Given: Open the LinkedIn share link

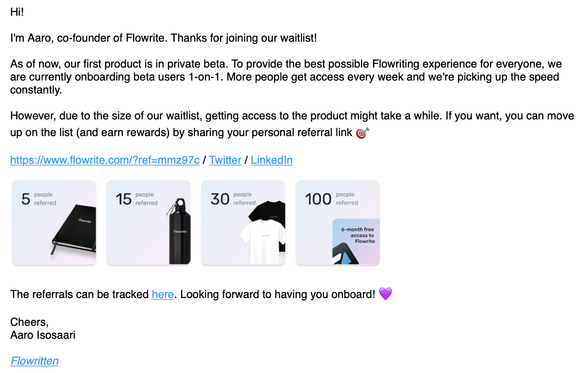Looking at the screenshot, I should 272,160.
